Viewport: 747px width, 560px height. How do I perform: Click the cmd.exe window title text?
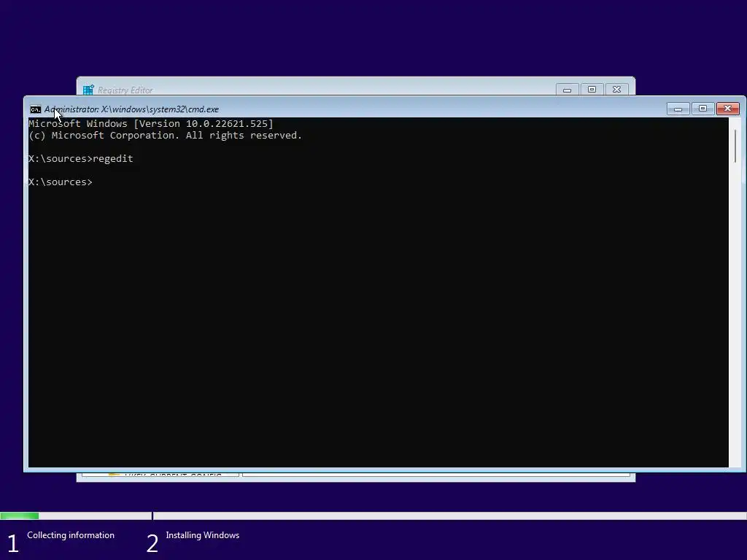tap(131, 109)
